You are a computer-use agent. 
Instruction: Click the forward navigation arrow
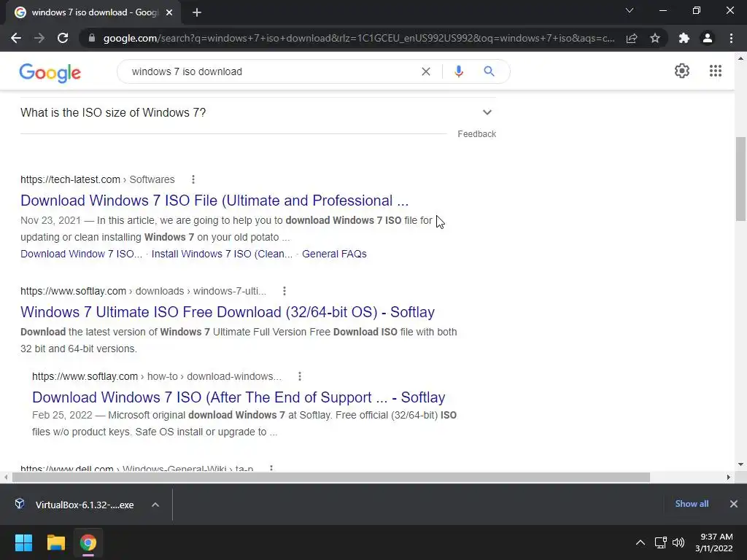[x=39, y=38]
